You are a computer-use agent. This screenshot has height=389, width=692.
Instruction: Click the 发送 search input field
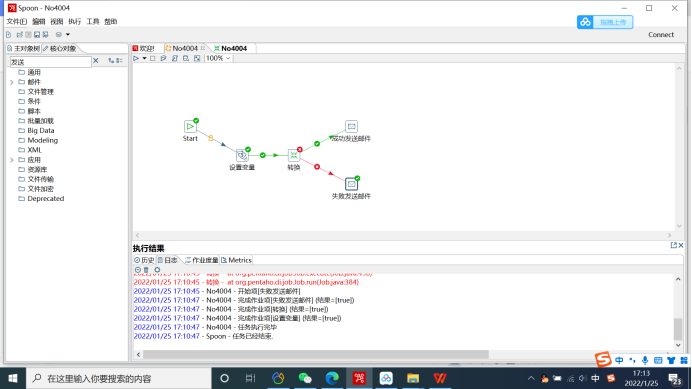click(x=50, y=62)
